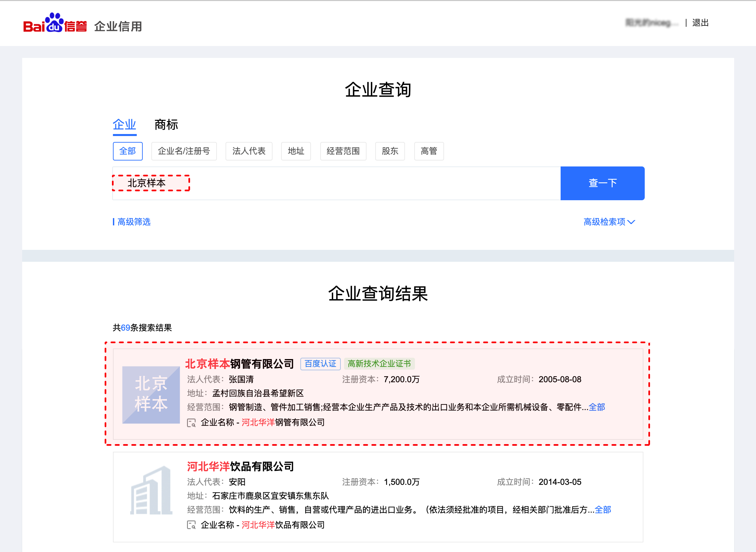This screenshot has width=756, height=552.
Task: Click the 百度认证 certification badge
Action: (x=320, y=364)
